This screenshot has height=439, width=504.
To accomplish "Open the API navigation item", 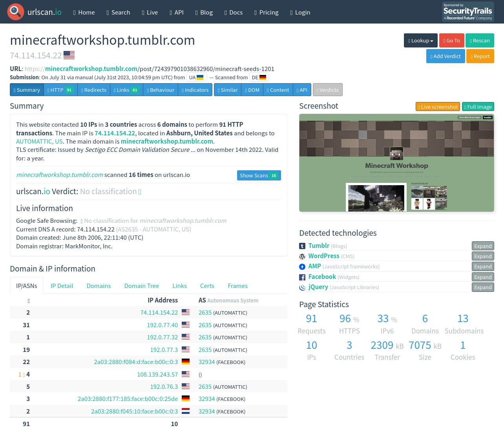I will [x=177, y=12].
